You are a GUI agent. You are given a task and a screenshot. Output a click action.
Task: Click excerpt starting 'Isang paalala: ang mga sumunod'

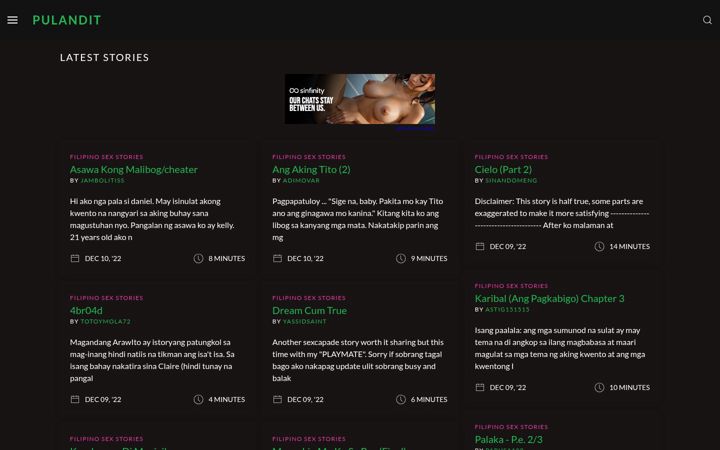click(560, 348)
